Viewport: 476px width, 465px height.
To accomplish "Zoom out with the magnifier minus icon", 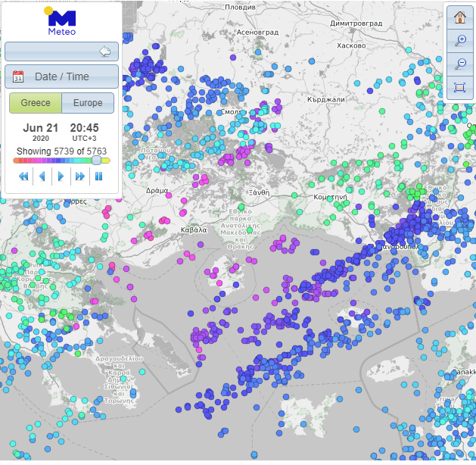I will 459,64.
